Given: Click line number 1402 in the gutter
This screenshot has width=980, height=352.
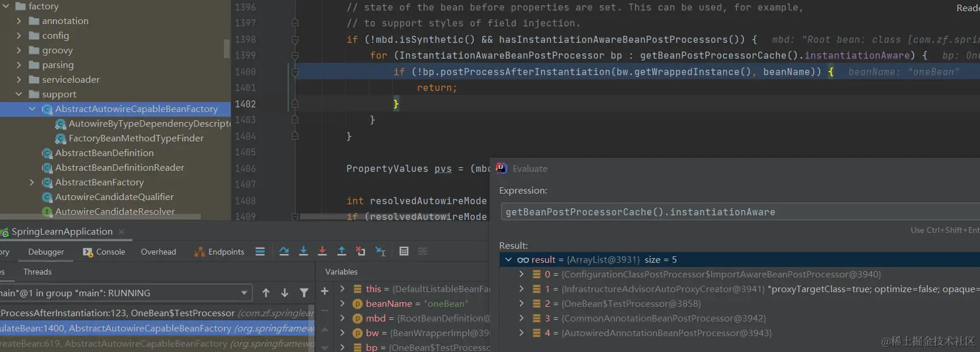Looking at the screenshot, I should click(245, 104).
